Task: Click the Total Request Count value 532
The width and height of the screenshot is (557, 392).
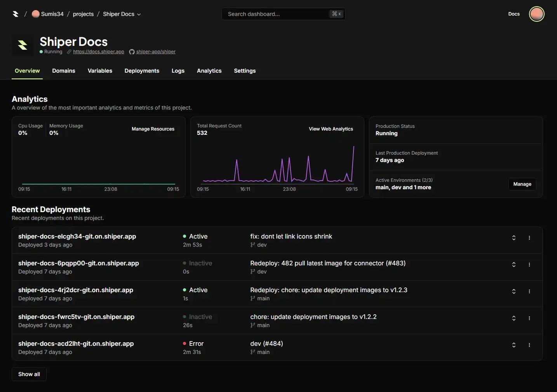Action: click(202, 133)
